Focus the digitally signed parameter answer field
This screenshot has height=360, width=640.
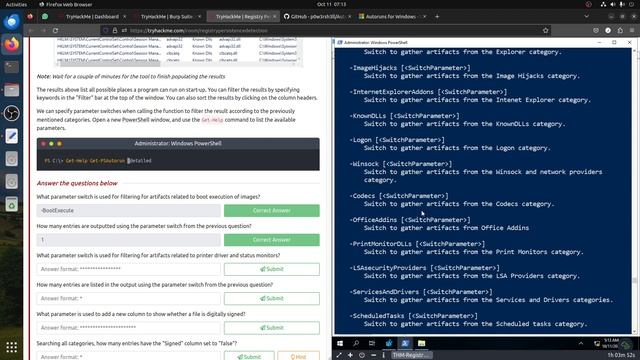[129, 328]
